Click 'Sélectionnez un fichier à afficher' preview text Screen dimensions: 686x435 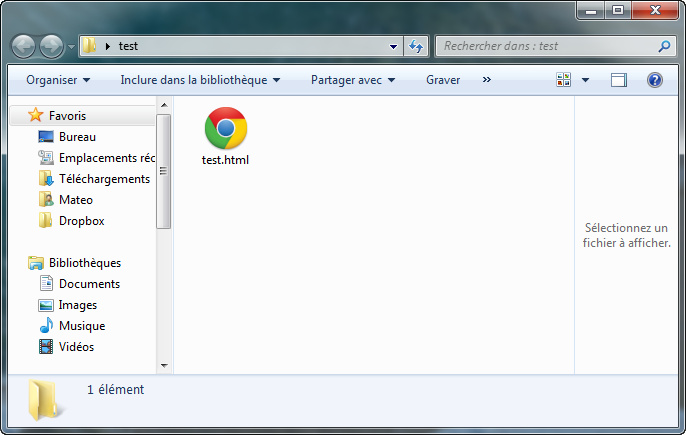626,235
